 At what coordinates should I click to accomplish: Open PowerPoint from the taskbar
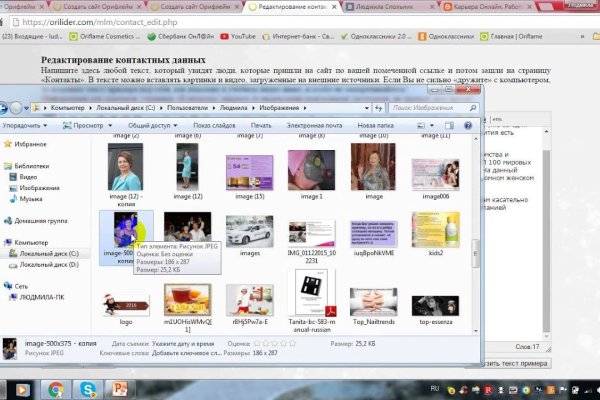pyautogui.click(x=122, y=388)
